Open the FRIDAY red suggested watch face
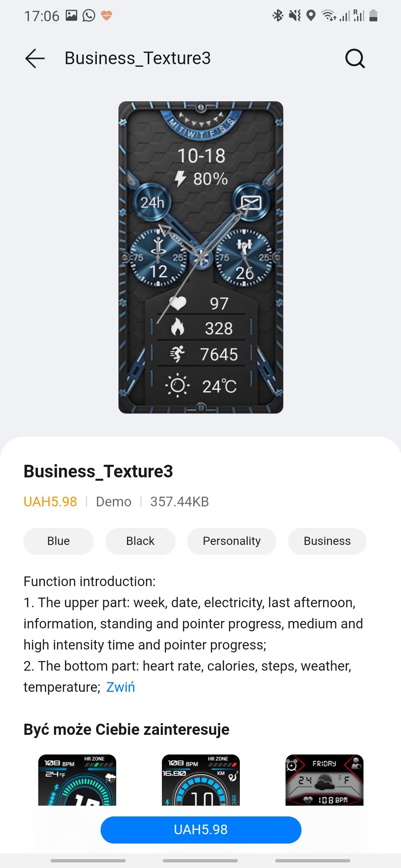 (x=325, y=779)
